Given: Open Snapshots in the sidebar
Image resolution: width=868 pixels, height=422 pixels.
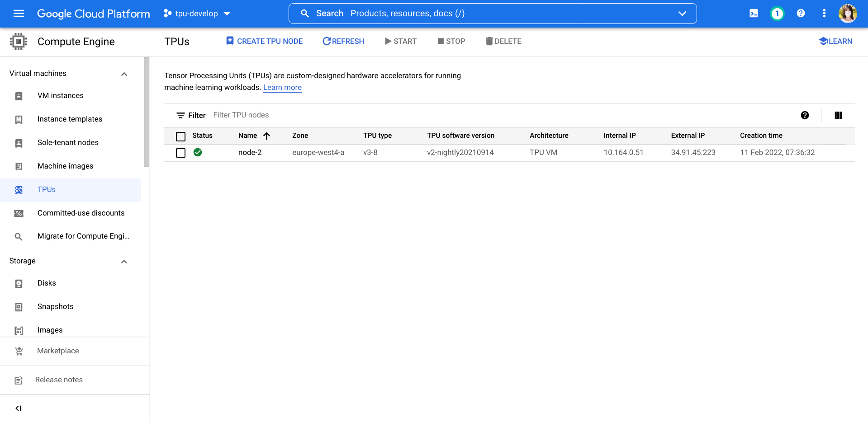Looking at the screenshot, I should pyautogui.click(x=55, y=307).
